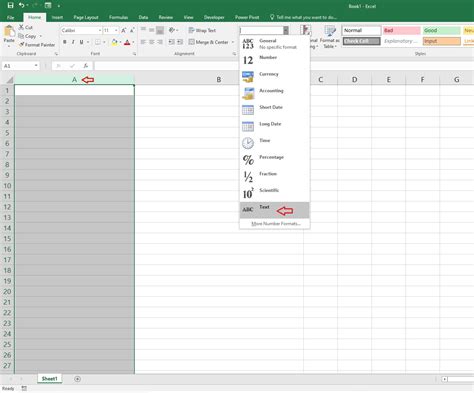Click the Tell me search box
474x393 pixels.
pos(303,17)
